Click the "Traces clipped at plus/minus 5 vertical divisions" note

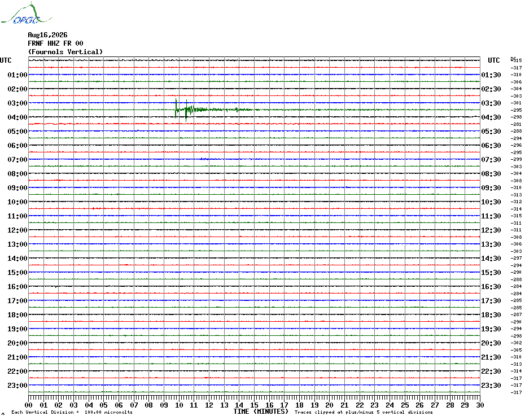[x=364, y=412]
